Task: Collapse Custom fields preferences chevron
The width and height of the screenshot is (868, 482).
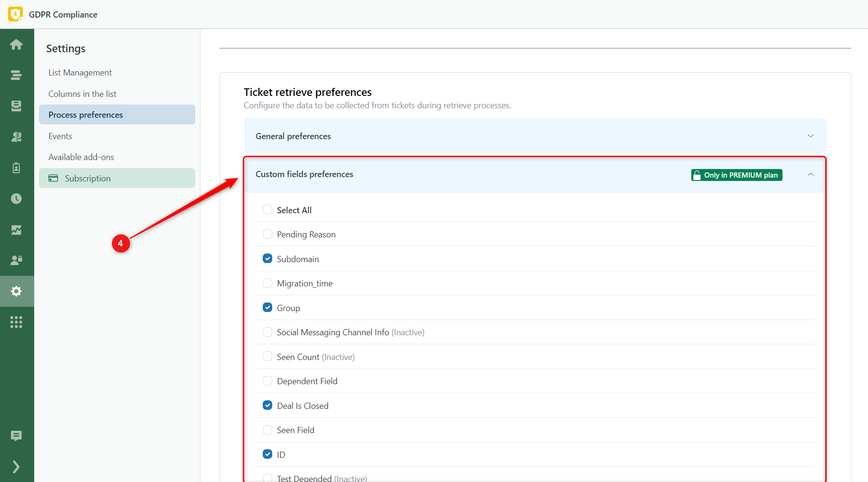Action: (811, 175)
